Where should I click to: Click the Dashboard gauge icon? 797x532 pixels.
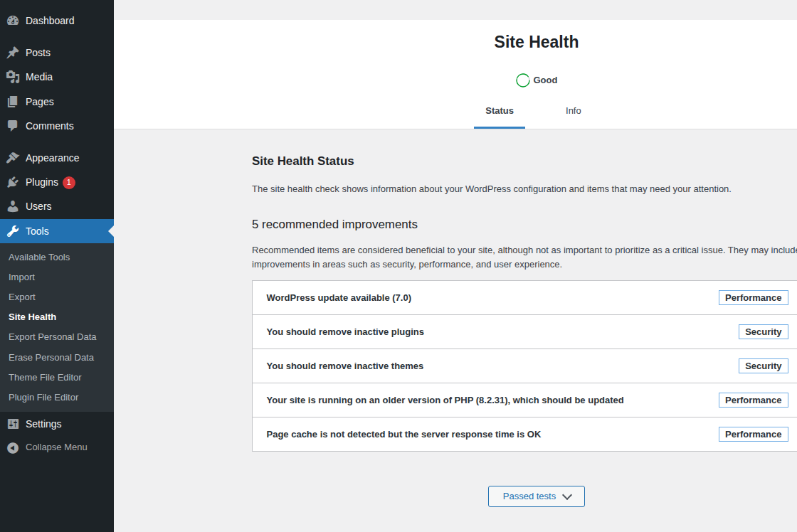pyautogui.click(x=13, y=21)
